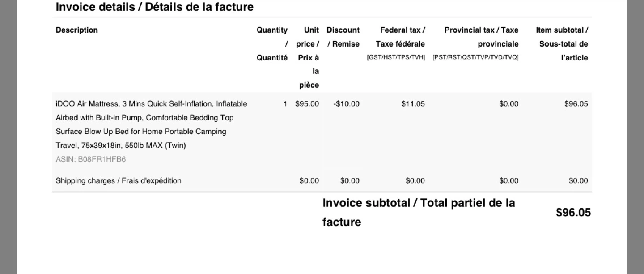Click the GST/HST/TPS/TVH tax code note
Image resolution: width=644 pixels, height=274 pixels.
point(396,57)
